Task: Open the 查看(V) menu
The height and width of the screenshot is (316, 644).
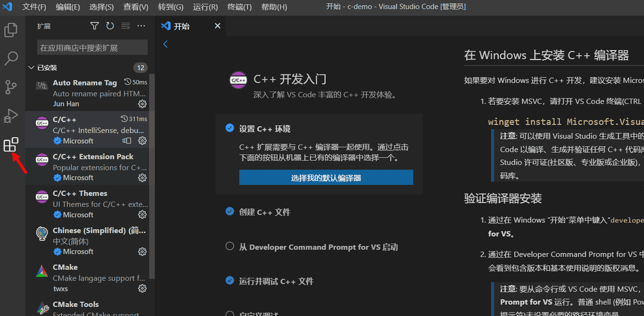Action: pyautogui.click(x=136, y=7)
